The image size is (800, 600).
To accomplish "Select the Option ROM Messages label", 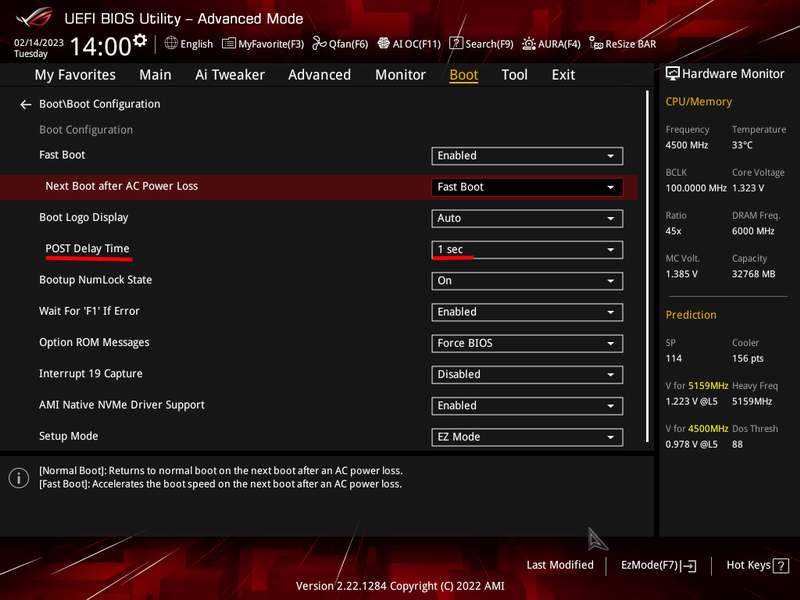I will pos(94,342).
